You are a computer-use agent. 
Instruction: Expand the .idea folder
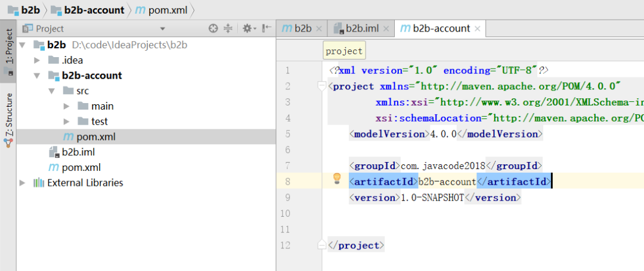[37, 60]
